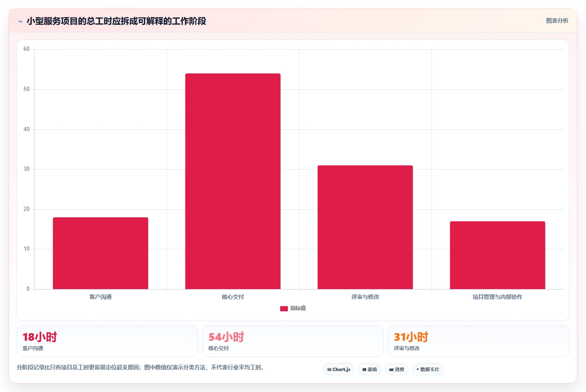This screenshot has width=586, height=392.
Task: Open the 18小时 客户沟通 stat card
Action: tap(107, 341)
